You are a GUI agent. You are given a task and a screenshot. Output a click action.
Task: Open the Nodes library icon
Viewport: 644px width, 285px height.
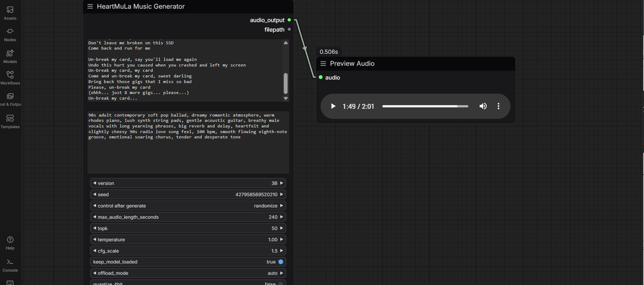(x=10, y=34)
